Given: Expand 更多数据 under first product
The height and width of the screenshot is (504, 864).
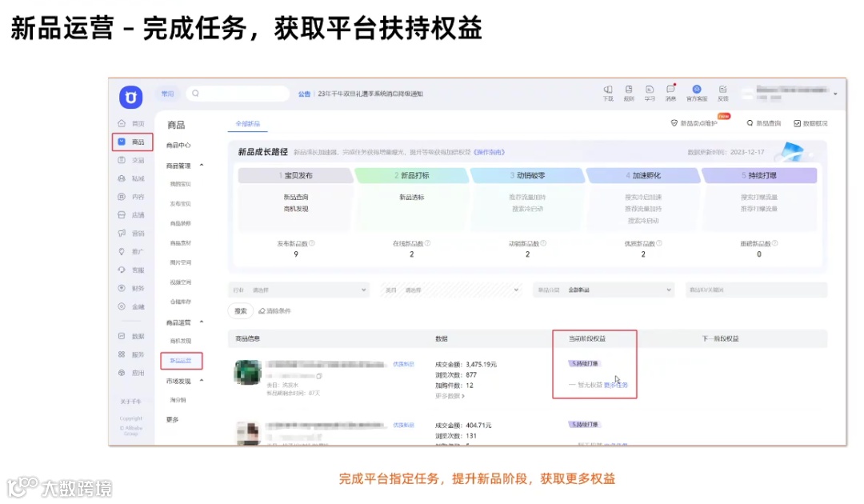Looking at the screenshot, I should pos(450,396).
